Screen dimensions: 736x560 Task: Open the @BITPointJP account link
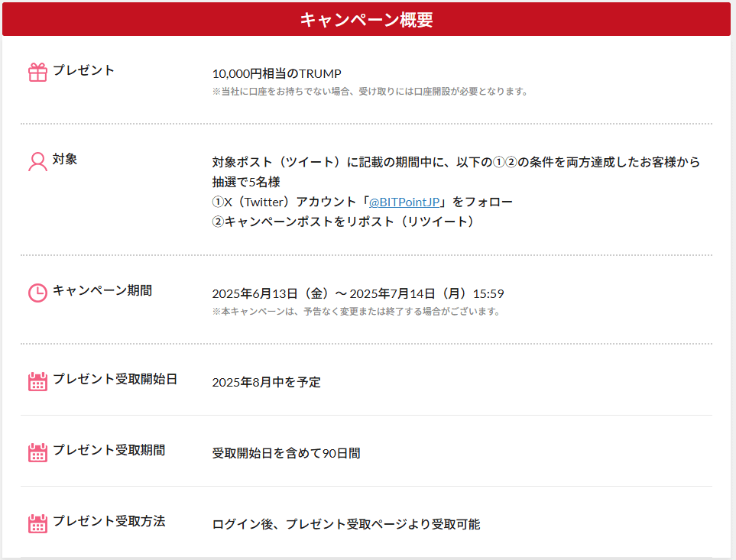pyautogui.click(x=404, y=202)
